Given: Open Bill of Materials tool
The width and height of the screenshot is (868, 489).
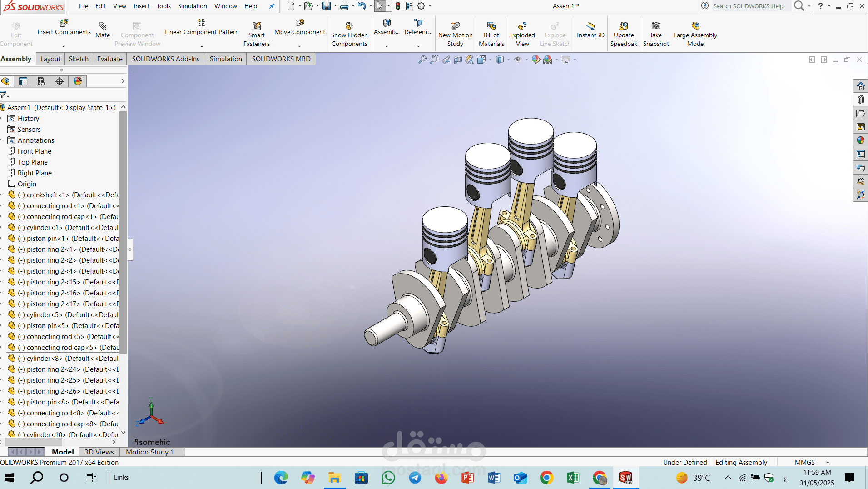Looking at the screenshot, I should pos(491,34).
